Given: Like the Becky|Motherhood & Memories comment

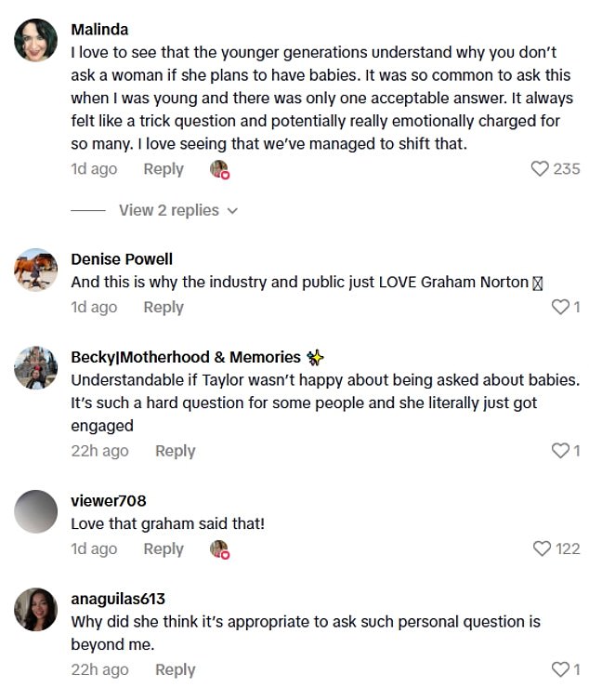Looking at the screenshot, I should point(560,451).
